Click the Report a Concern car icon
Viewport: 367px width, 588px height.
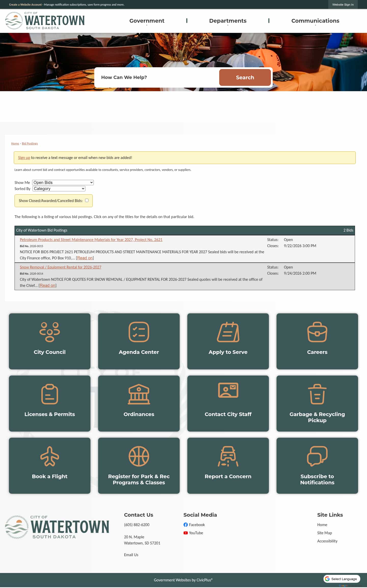tap(228, 456)
